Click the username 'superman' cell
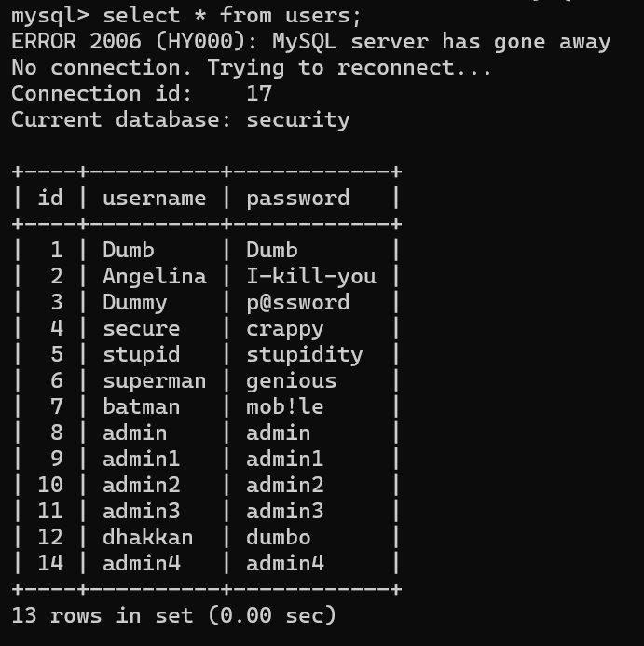 [154, 381]
